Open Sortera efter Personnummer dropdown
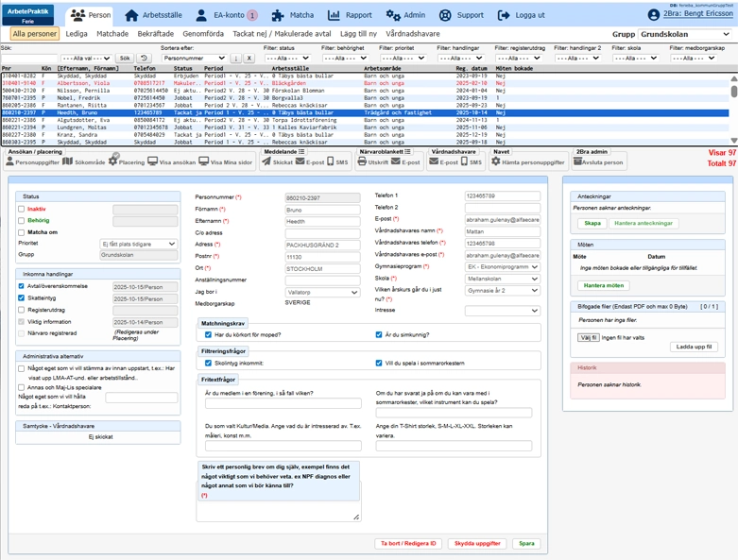The height and width of the screenshot is (560, 738). pos(195,59)
